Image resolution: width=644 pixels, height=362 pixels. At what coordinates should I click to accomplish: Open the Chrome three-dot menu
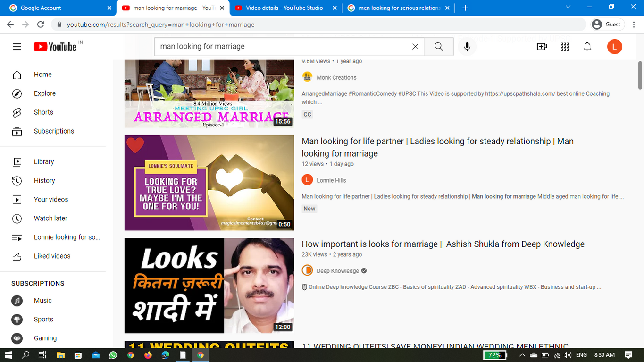[x=633, y=25]
